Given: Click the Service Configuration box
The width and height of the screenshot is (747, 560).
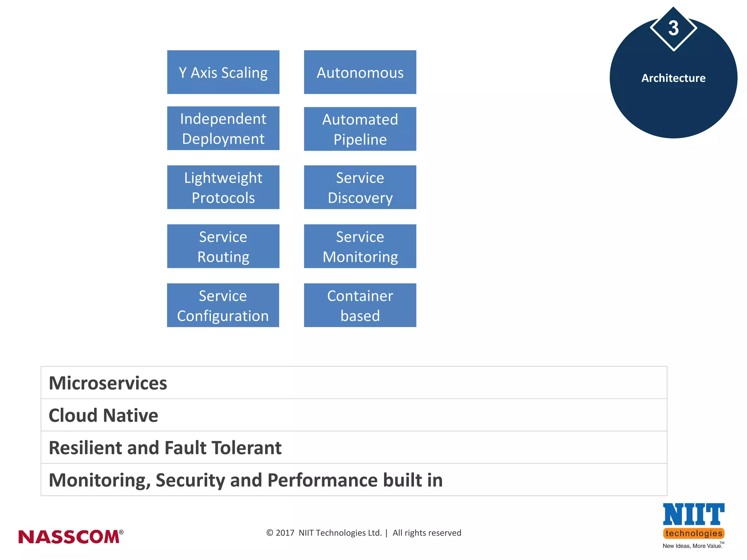Looking at the screenshot, I should point(223,305).
